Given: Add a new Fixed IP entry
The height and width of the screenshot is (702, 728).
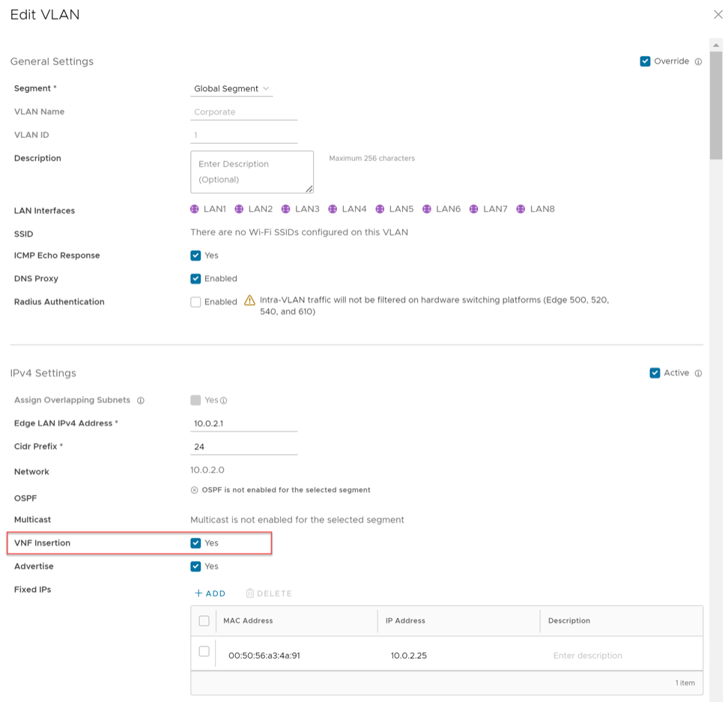Looking at the screenshot, I should click(x=210, y=593).
